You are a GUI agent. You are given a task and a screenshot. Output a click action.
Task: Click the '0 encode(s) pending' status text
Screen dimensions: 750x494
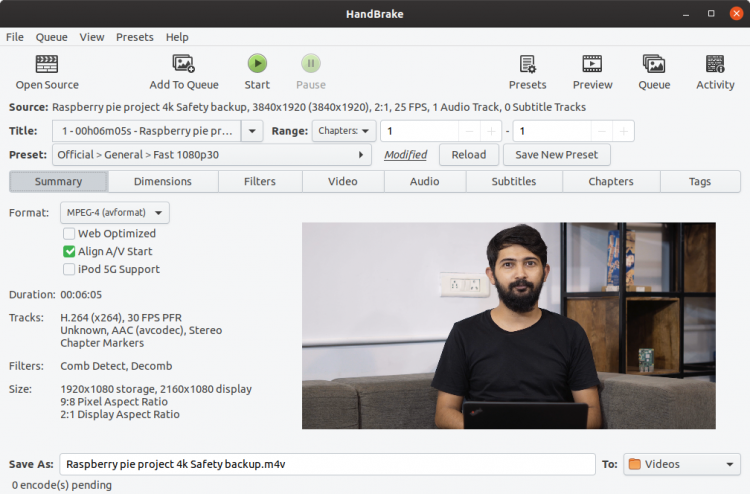point(62,485)
